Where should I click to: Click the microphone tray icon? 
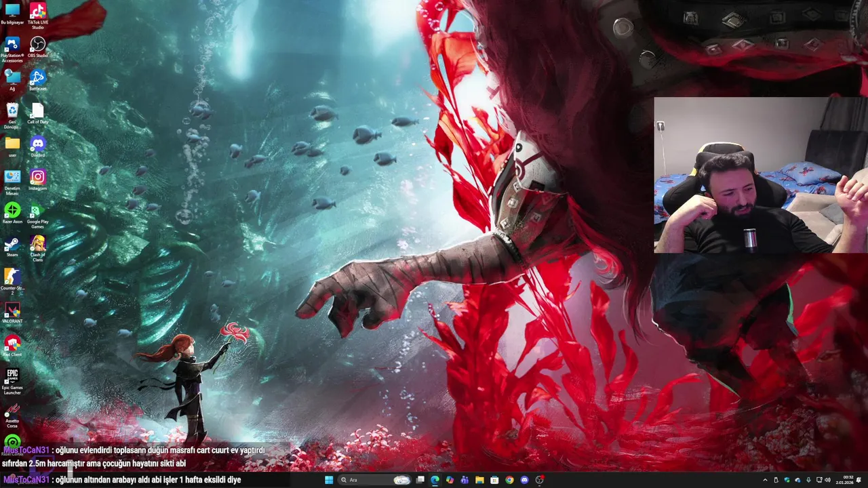(808, 480)
